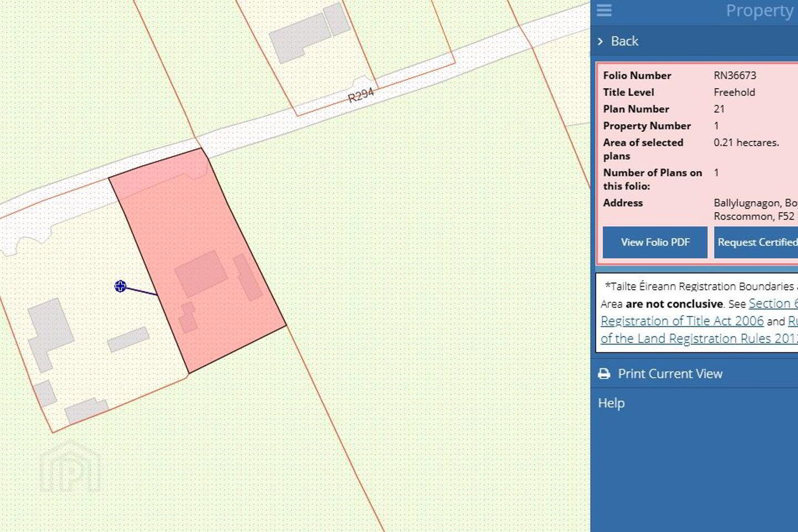Image resolution: width=798 pixels, height=532 pixels.
Task: Click Plan Number value 21
Action: [719, 109]
